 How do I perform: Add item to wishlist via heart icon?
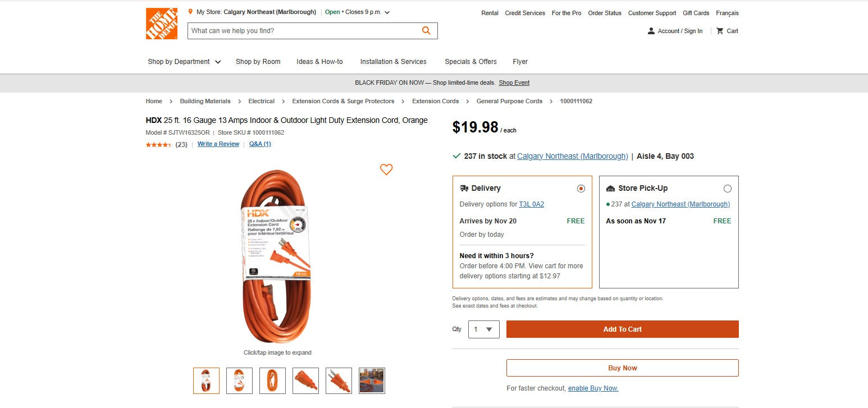(x=386, y=169)
